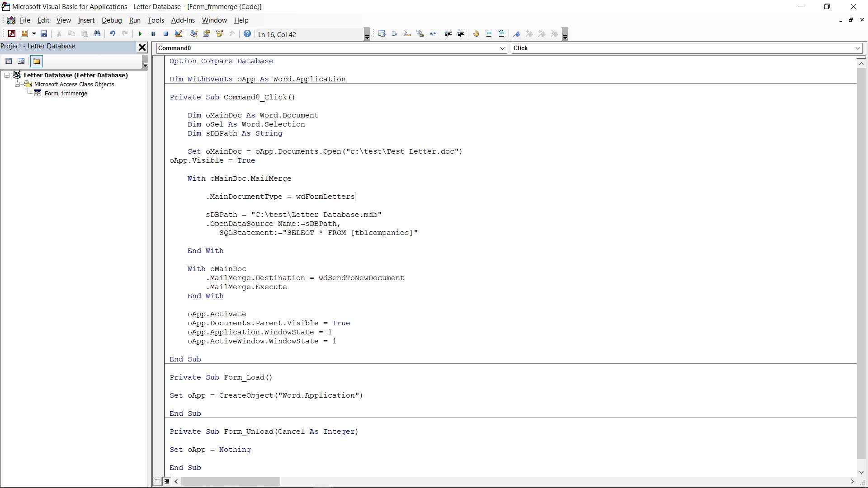Click List Properties/Methods icon

point(382,34)
